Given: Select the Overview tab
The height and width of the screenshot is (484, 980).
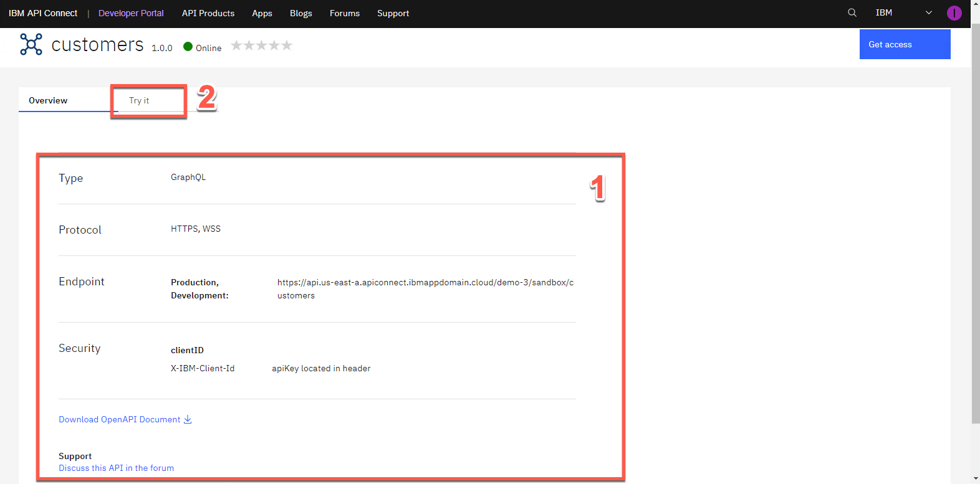Looking at the screenshot, I should [x=48, y=100].
